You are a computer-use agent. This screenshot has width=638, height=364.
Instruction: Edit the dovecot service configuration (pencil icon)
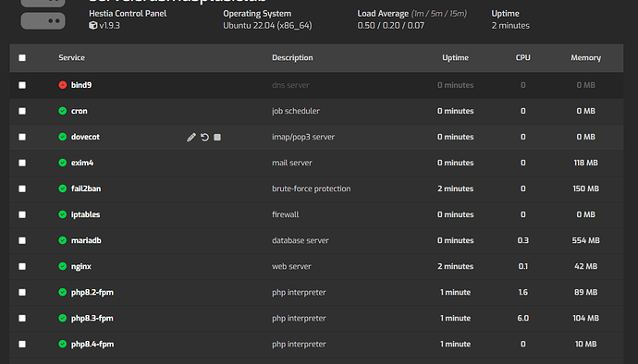click(191, 137)
